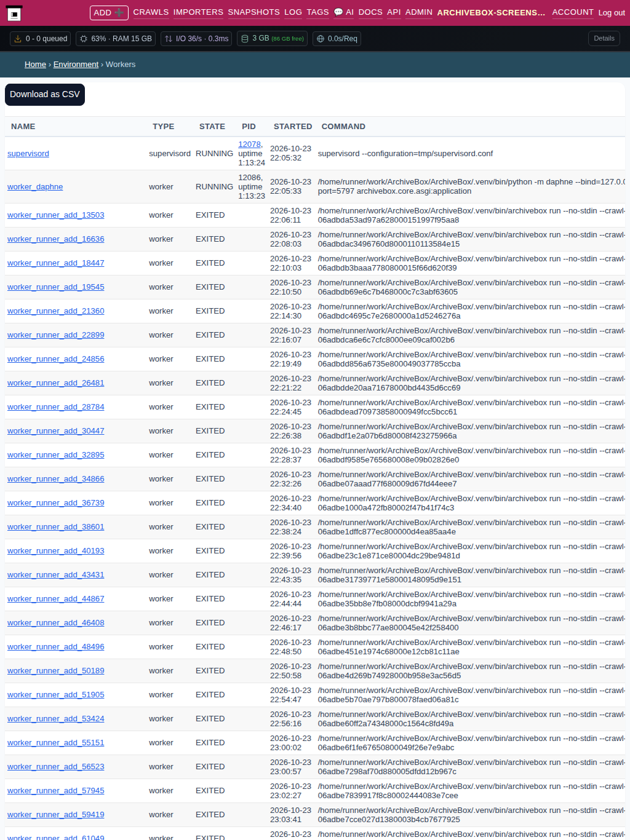Click the ADD plus button
This screenshot has width=630, height=840.
pos(109,12)
